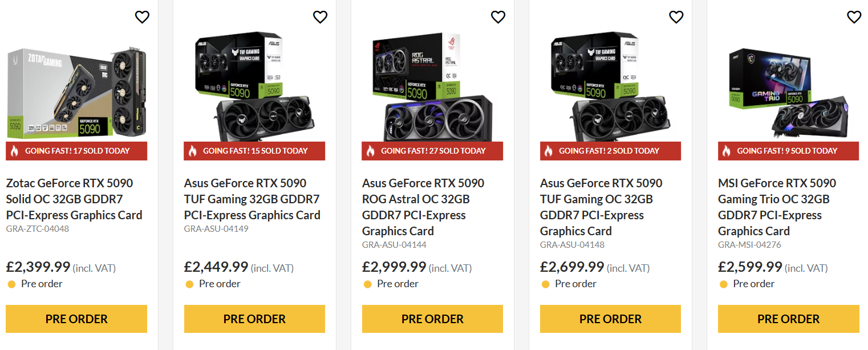
Task: Click wishlist heart on Asus TUF Gaming OC
Action: tap(676, 17)
